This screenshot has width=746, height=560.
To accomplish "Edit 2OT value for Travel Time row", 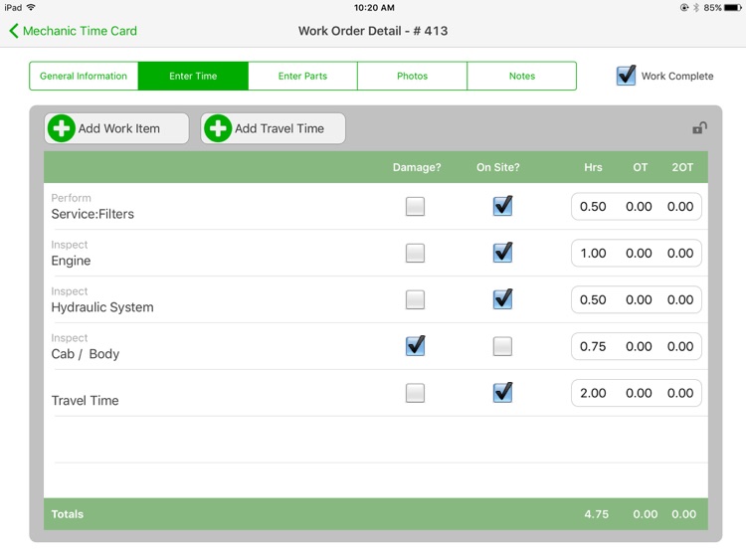I will (x=680, y=393).
